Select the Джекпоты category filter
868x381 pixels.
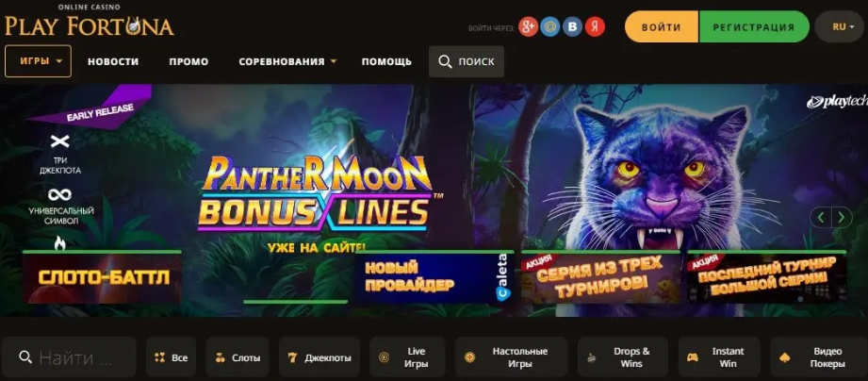point(319,357)
